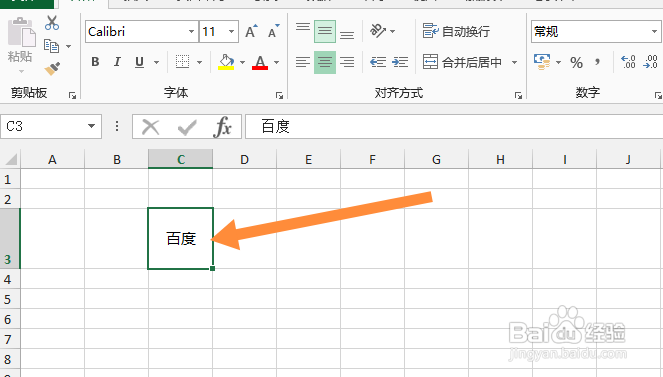Image resolution: width=663 pixels, height=377 pixels.
Task: Apply yellow fill color bucket
Action: point(226,62)
